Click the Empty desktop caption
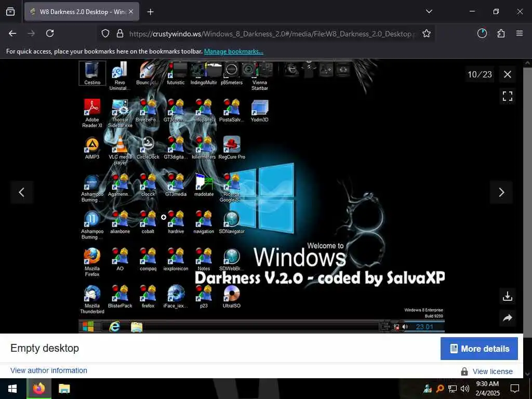 coord(45,348)
